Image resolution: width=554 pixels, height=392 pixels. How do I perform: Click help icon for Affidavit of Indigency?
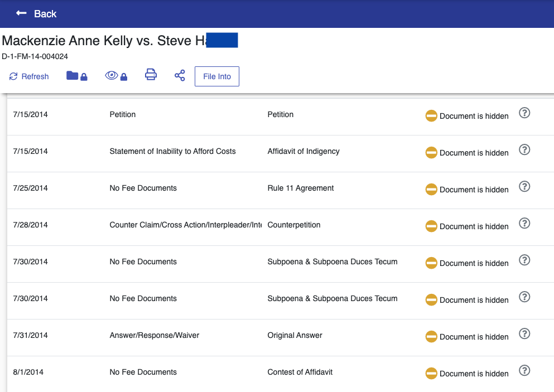click(x=524, y=150)
